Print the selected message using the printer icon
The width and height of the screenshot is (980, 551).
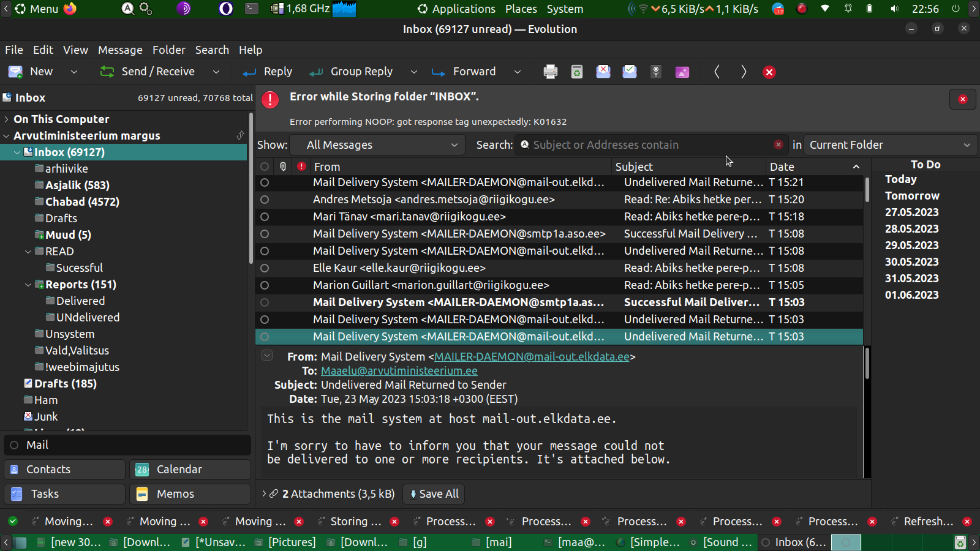550,72
